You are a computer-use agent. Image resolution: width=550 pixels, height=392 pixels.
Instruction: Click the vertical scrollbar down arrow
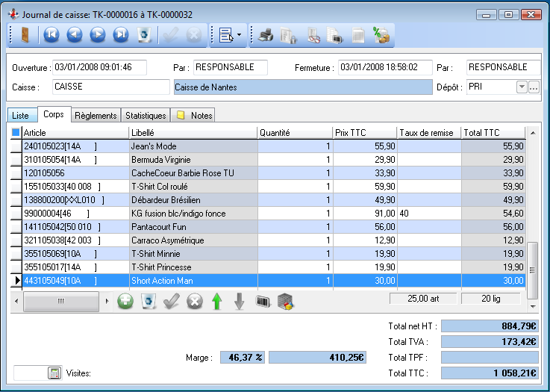click(x=533, y=307)
